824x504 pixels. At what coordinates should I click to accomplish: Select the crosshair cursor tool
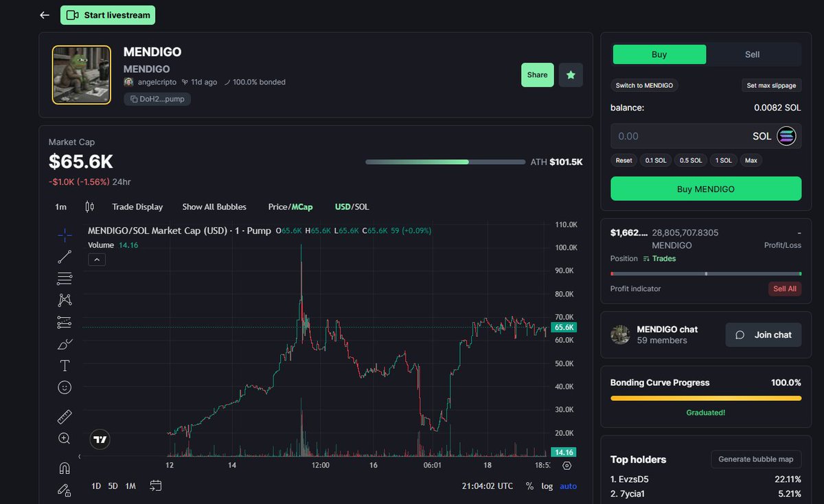tap(65, 235)
